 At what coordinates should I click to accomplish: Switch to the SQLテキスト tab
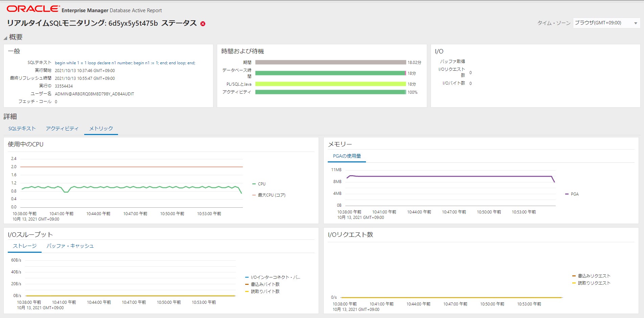tap(22, 128)
